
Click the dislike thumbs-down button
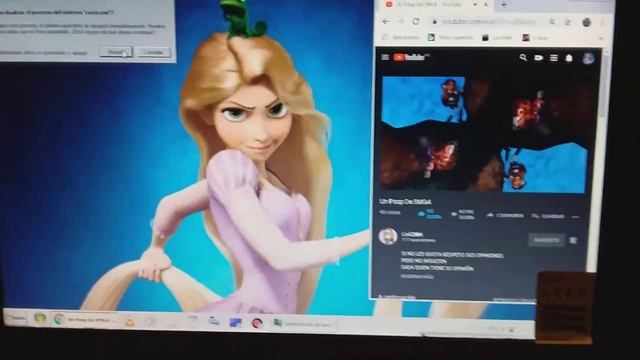463,215
